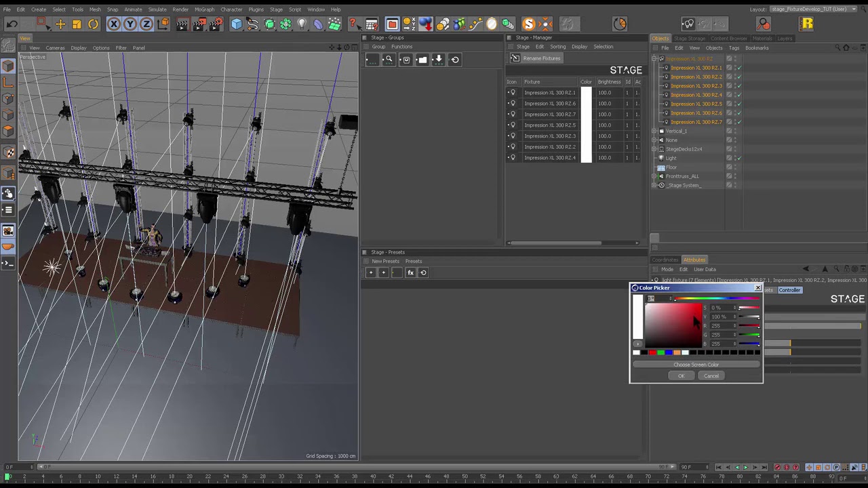
Task: Open Sorting menu in Stage Manager
Action: pos(557,47)
